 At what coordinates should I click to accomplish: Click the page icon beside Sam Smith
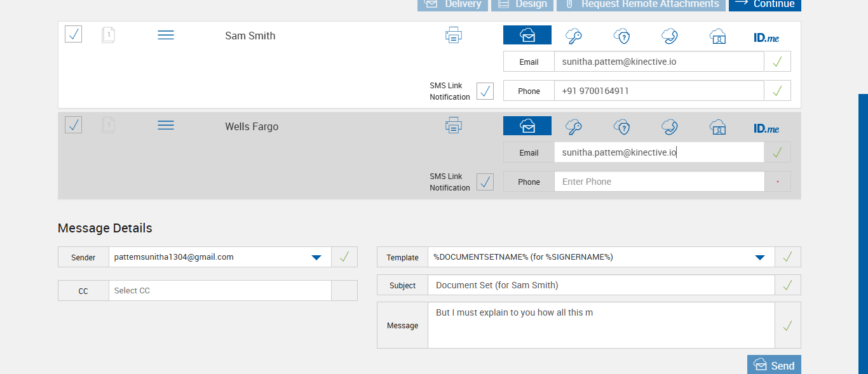pyautogui.click(x=108, y=35)
